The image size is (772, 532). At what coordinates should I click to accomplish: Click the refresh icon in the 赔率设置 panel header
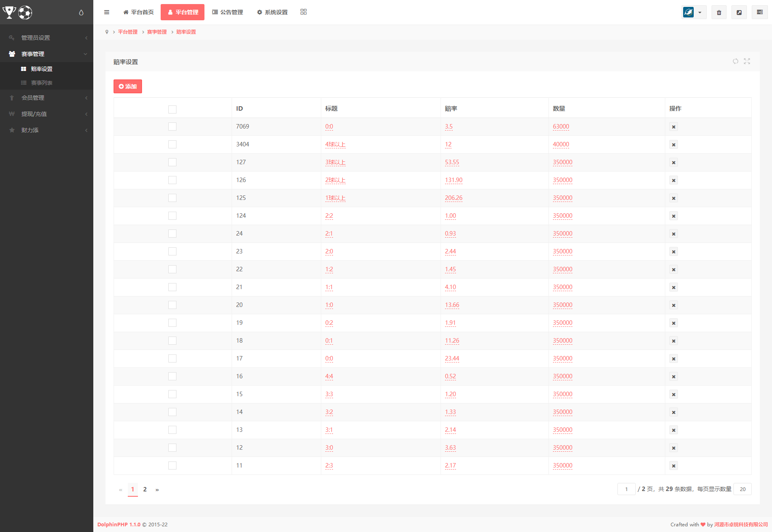(735, 61)
